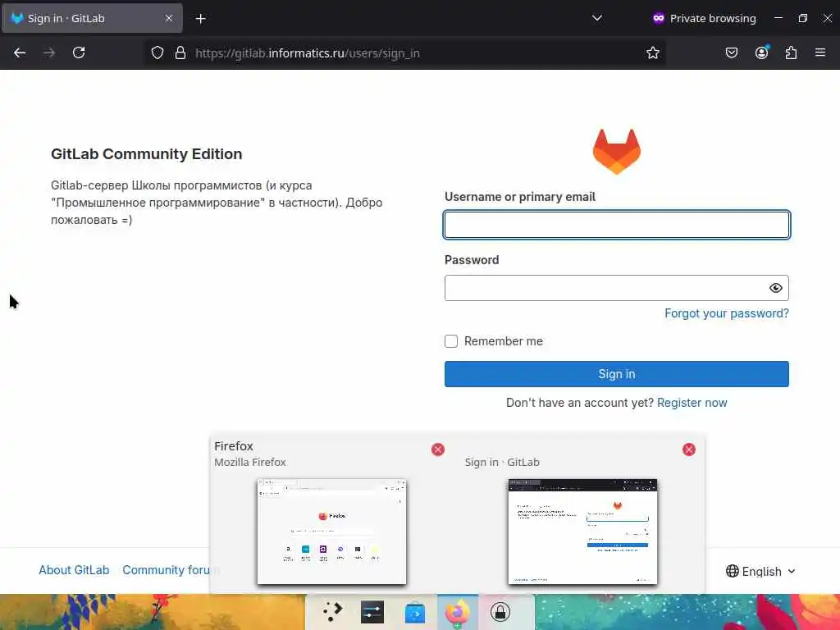The height and width of the screenshot is (630, 840).
Task: Close the Sign in · GitLab window preview
Action: (x=689, y=450)
